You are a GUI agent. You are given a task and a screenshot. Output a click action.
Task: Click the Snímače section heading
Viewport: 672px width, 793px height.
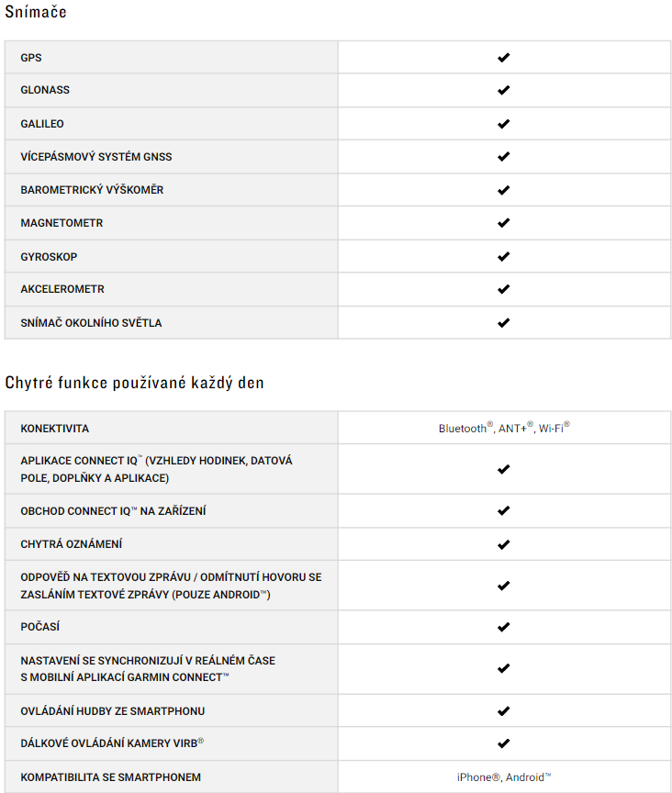[36, 12]
